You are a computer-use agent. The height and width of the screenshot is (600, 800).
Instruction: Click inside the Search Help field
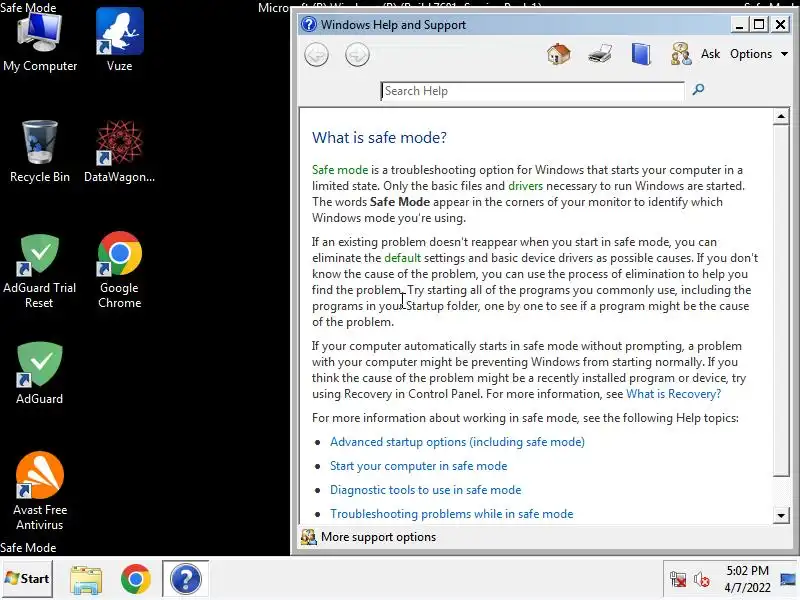click(532, 91)
